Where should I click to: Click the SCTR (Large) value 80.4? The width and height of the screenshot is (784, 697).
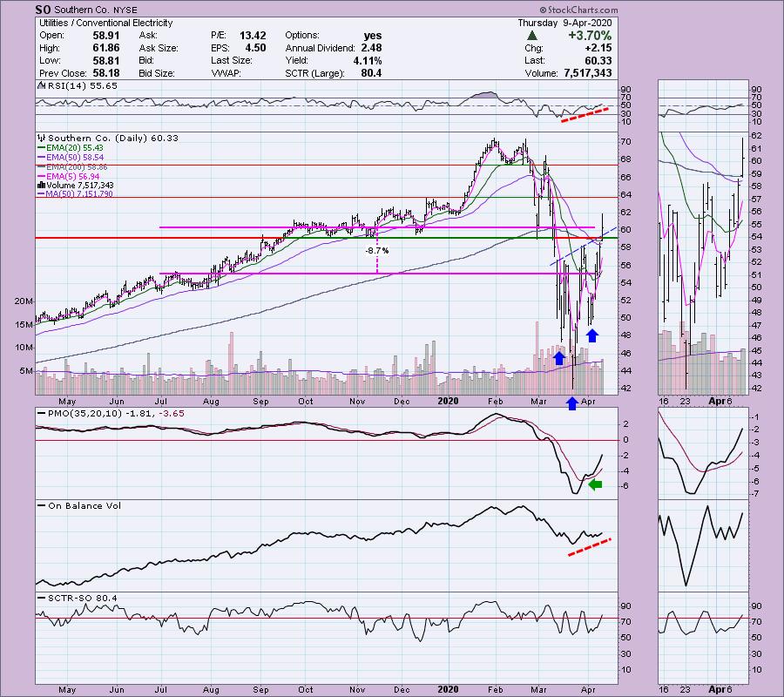pos(371,73)
